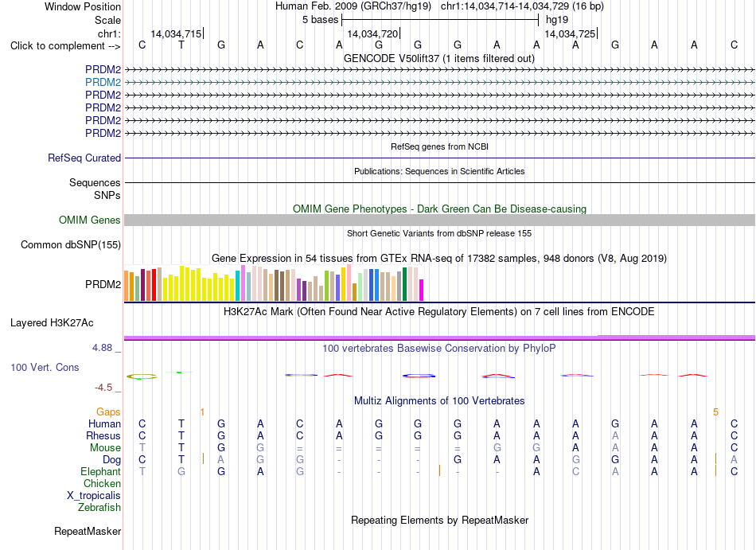Click the orange gap marker labeled 5
Screen dimensions: 756x550
(x=715, y=412)
